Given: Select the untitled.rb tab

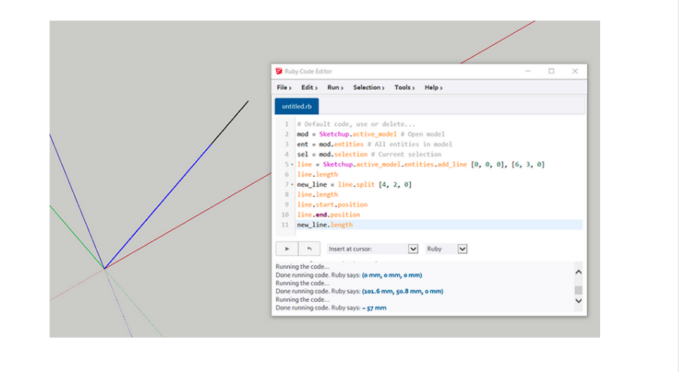Looking at the screenshot, I should [x=296, y=106].
